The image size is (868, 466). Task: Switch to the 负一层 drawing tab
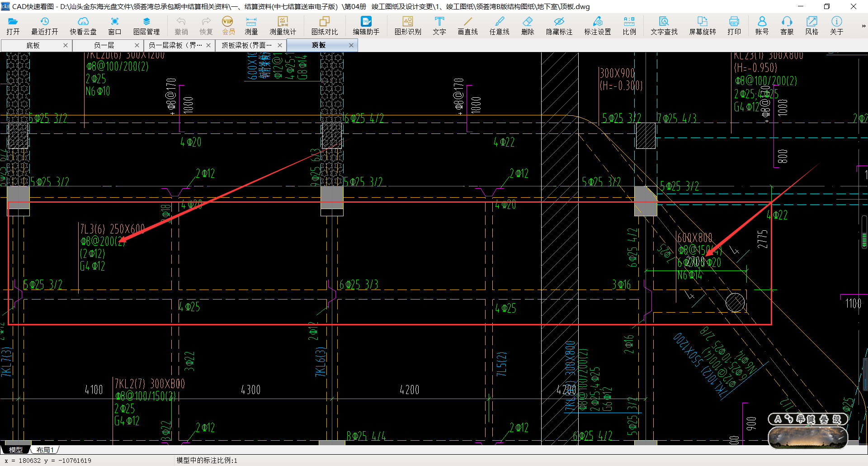(x=104, y=45)
